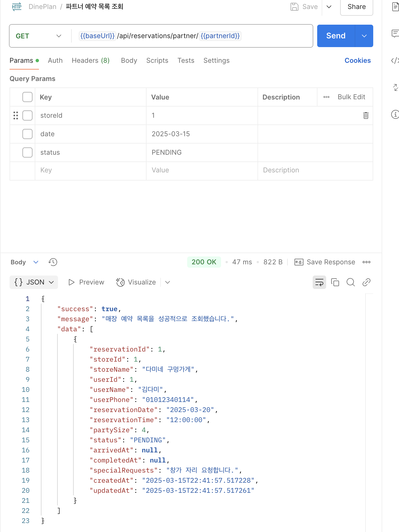Toggle the wrap lines icon
The width and height of the screenshot is (399, 532).
tap(319, 282)
